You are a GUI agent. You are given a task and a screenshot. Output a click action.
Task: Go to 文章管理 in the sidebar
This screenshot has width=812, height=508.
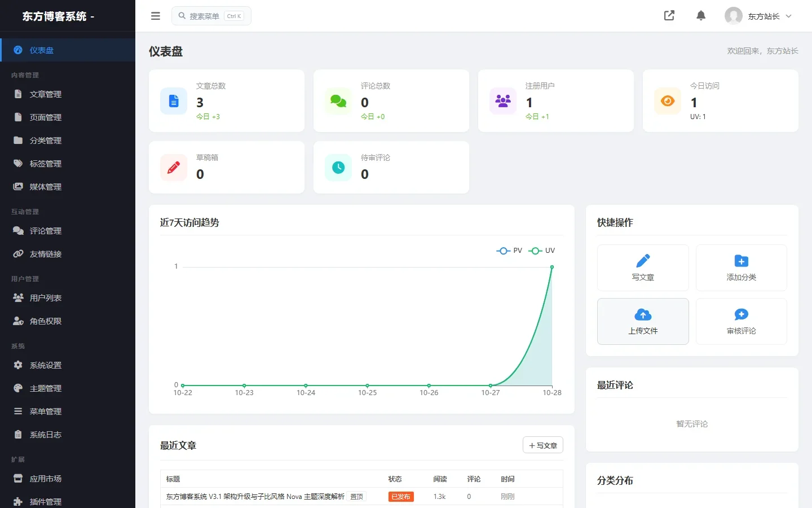[x=68, y=94]
